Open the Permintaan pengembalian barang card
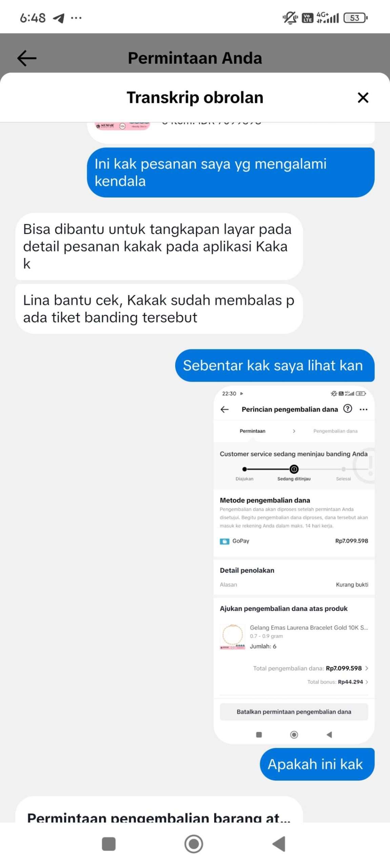Viewport: 390px width, 868px height. pos(159,810)
